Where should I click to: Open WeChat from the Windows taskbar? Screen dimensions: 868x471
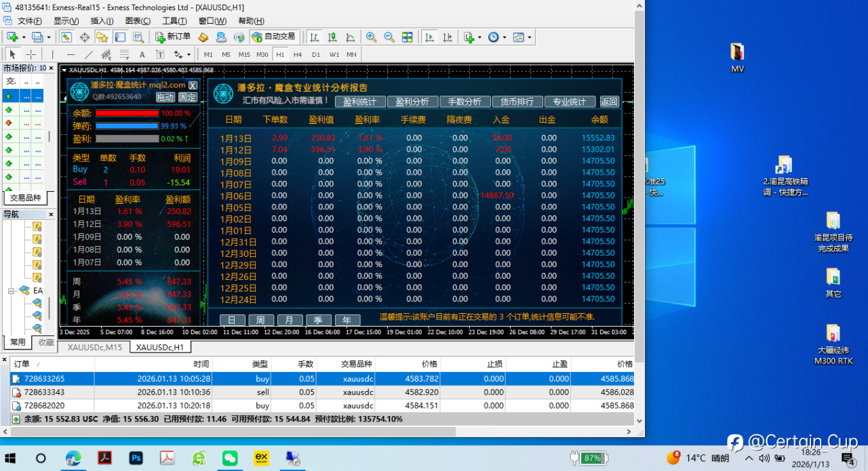coord(231,458)
